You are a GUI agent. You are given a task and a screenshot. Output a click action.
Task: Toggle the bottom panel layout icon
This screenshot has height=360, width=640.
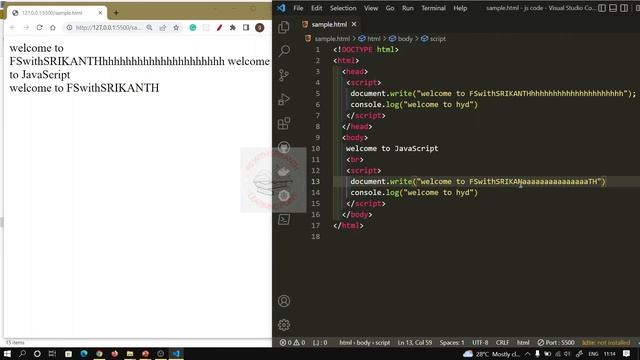[x=613, y=8]
